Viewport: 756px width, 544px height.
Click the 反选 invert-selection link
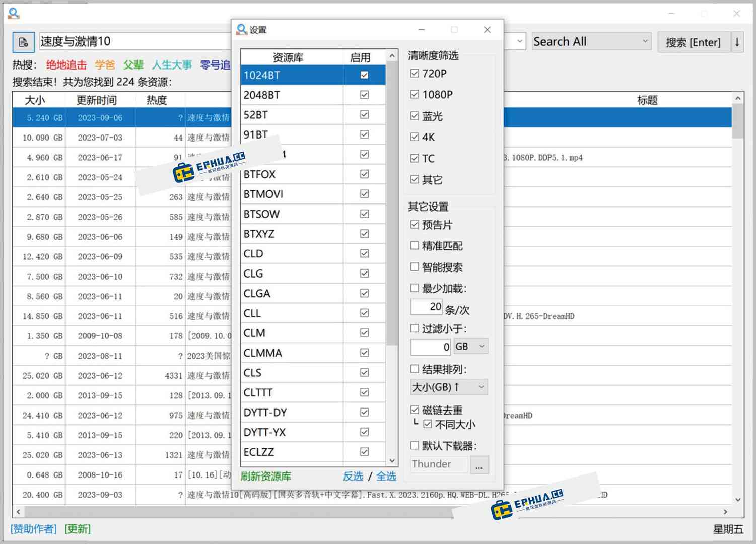353,476
